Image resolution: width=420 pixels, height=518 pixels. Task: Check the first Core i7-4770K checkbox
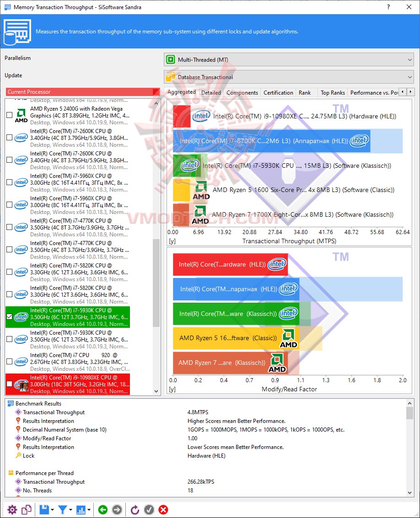[x=10, y=227]
